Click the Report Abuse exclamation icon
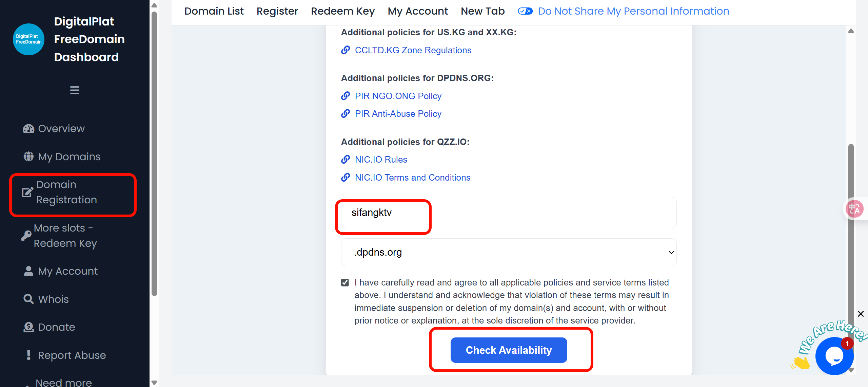 click(28, 355)
